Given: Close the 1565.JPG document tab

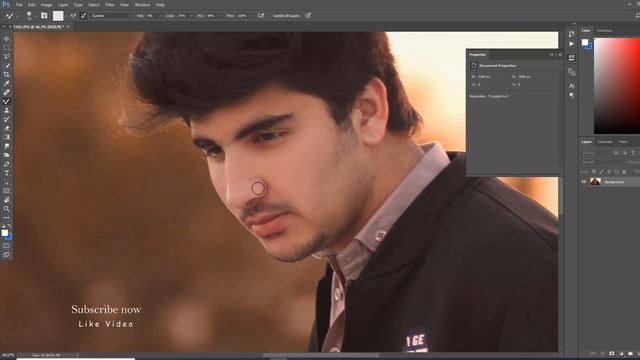Looking at the screenshot, I should click(68, 27).
